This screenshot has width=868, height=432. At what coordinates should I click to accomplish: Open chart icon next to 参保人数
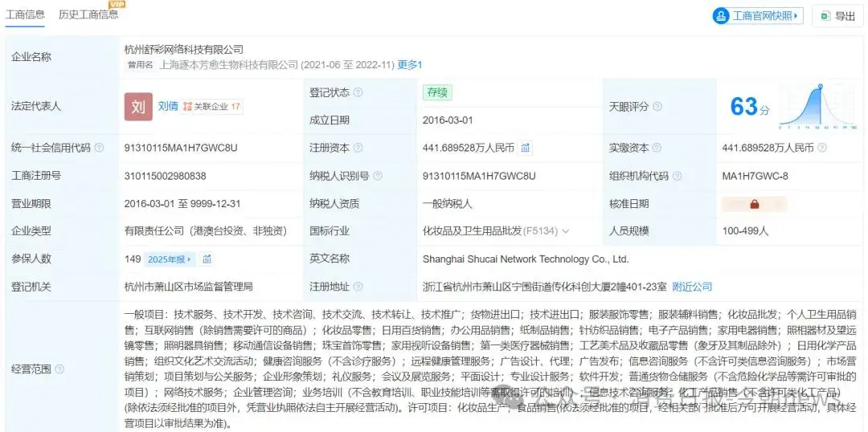207,259
